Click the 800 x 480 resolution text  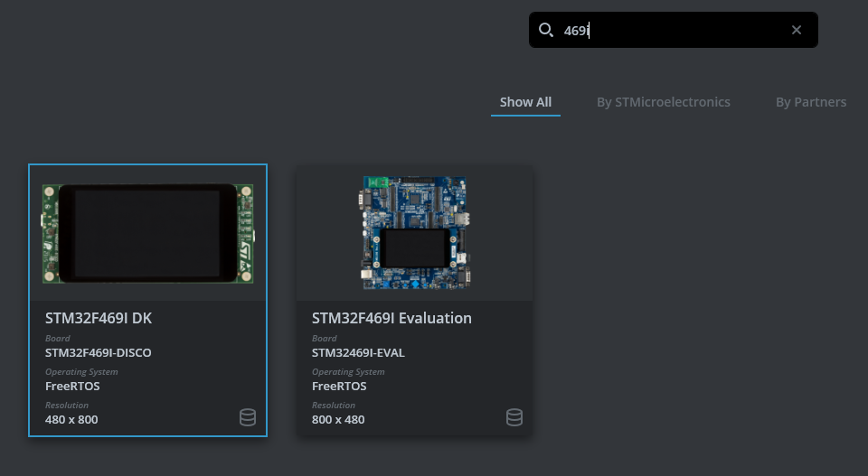point(338,420)
